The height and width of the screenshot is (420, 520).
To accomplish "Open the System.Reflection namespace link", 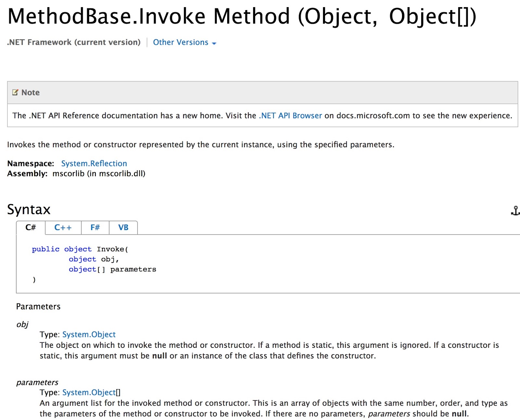I will point(94,163).
